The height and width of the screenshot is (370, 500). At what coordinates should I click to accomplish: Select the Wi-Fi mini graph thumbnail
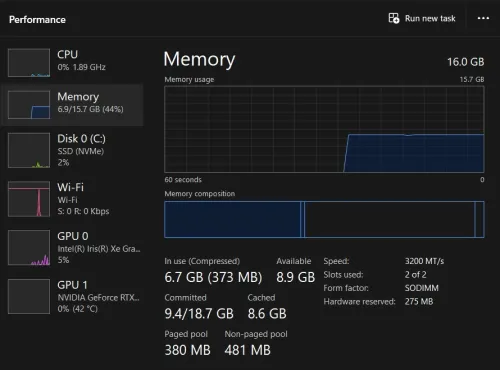pos(29,199)
